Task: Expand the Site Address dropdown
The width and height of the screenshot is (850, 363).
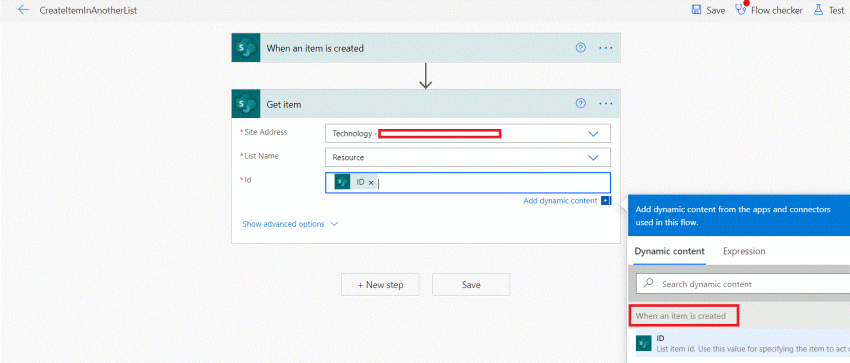Action: click(x=593, y=133)
